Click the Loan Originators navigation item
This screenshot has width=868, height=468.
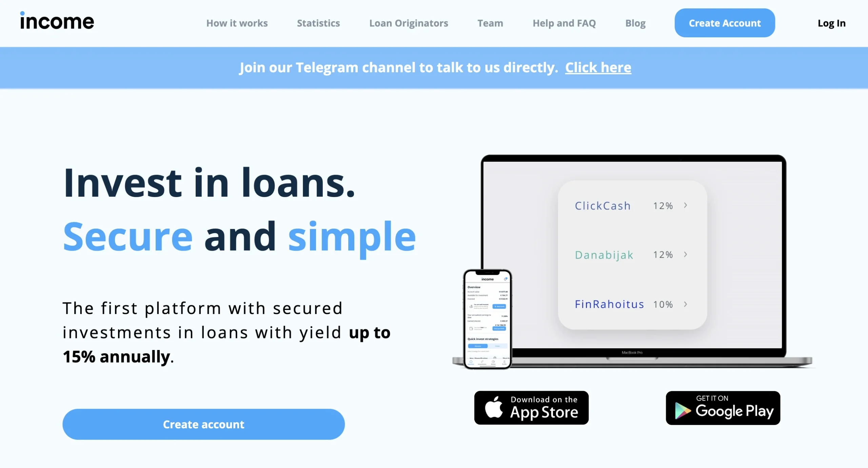(408, 23)
